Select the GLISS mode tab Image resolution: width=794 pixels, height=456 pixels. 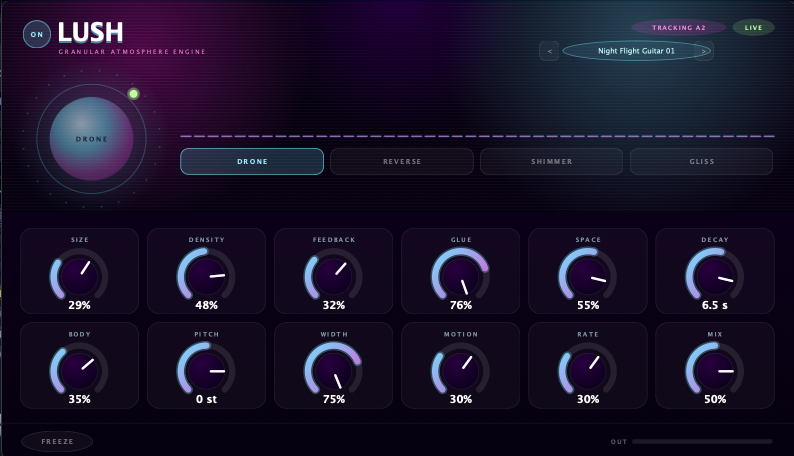701,161
